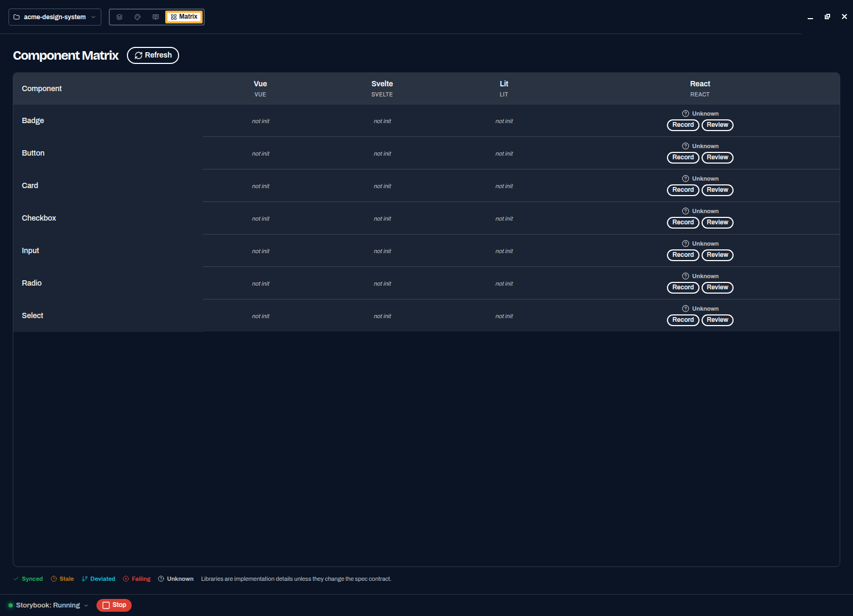Click Record for the Input component
This screenshot has height=616, width=853.
[x=683, y=255]
